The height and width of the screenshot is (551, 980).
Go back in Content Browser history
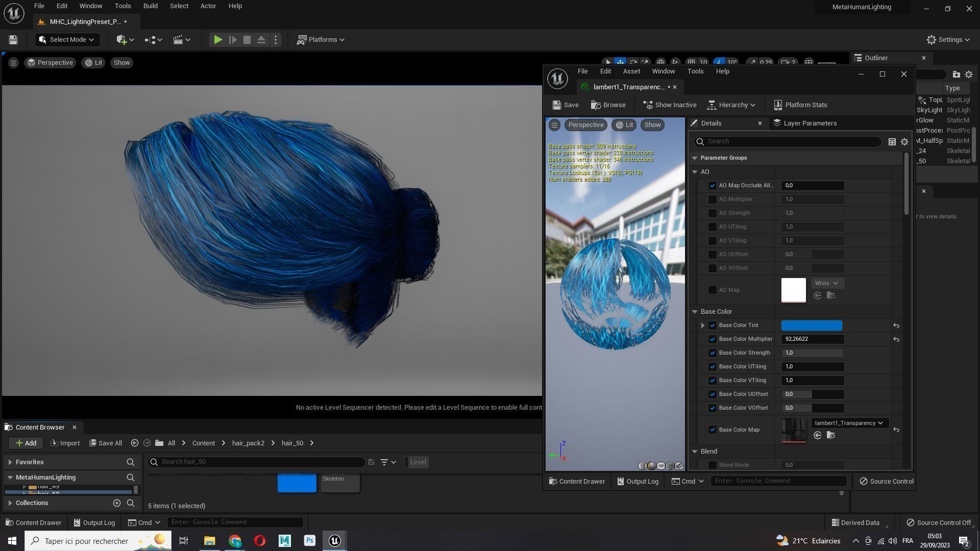click(x=134, y=443)
